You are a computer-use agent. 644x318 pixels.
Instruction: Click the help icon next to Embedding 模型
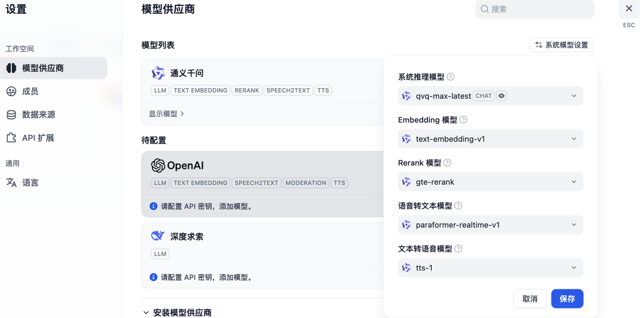coord(463,120)
